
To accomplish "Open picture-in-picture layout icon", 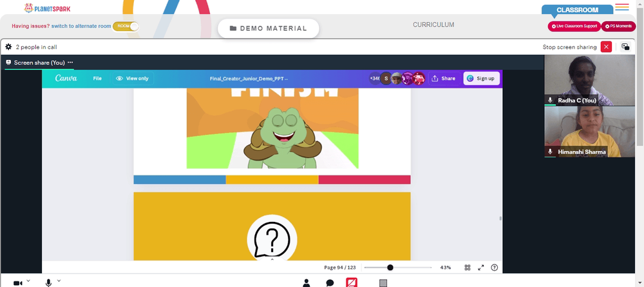I will point(625,47).
